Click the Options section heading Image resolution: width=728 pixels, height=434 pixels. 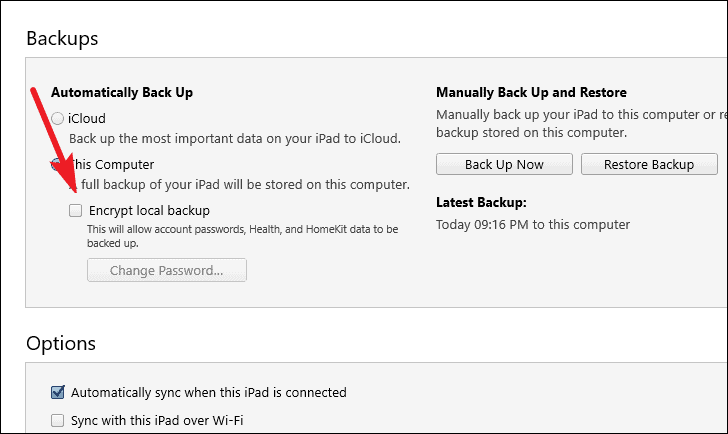coord(61,343)
